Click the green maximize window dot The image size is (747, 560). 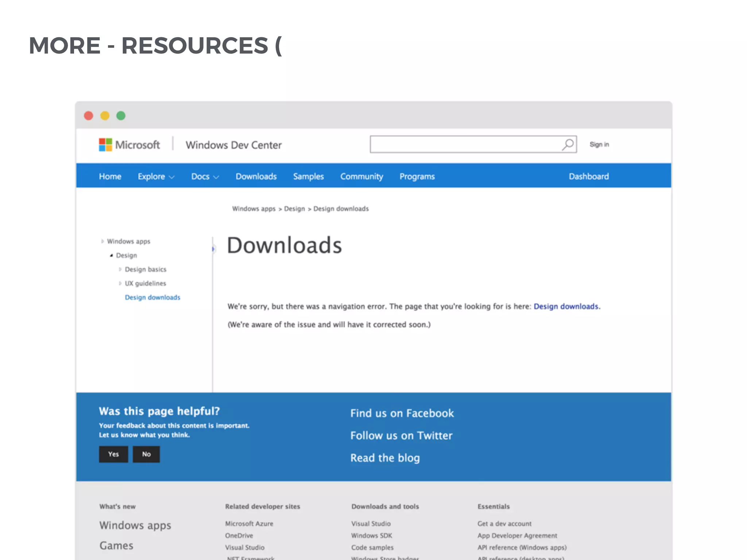point(121,116)
